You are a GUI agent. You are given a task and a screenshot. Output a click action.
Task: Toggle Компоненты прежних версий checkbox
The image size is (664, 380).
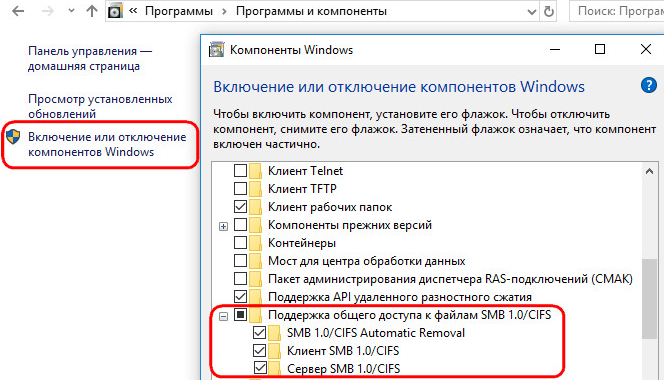click(241, 225)
